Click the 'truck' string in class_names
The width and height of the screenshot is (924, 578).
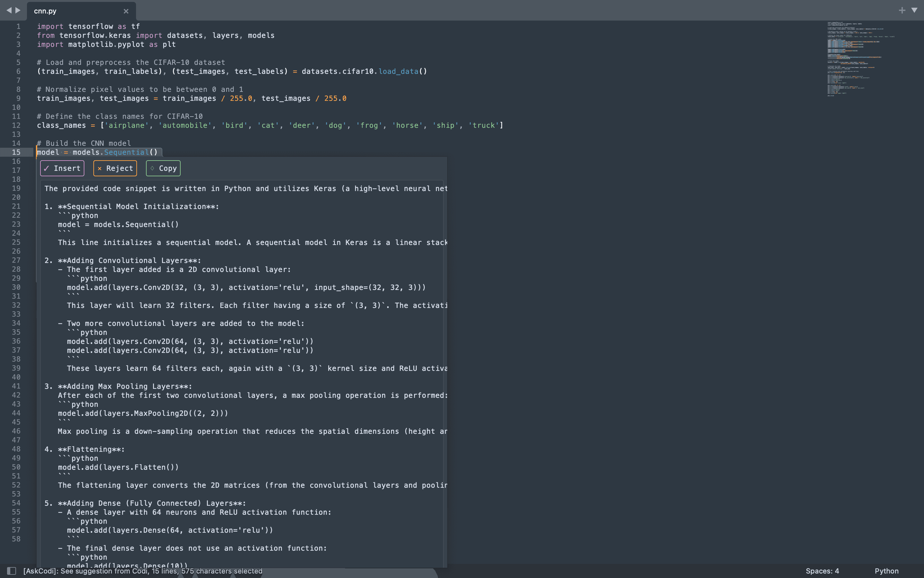[x=484, y=125]
